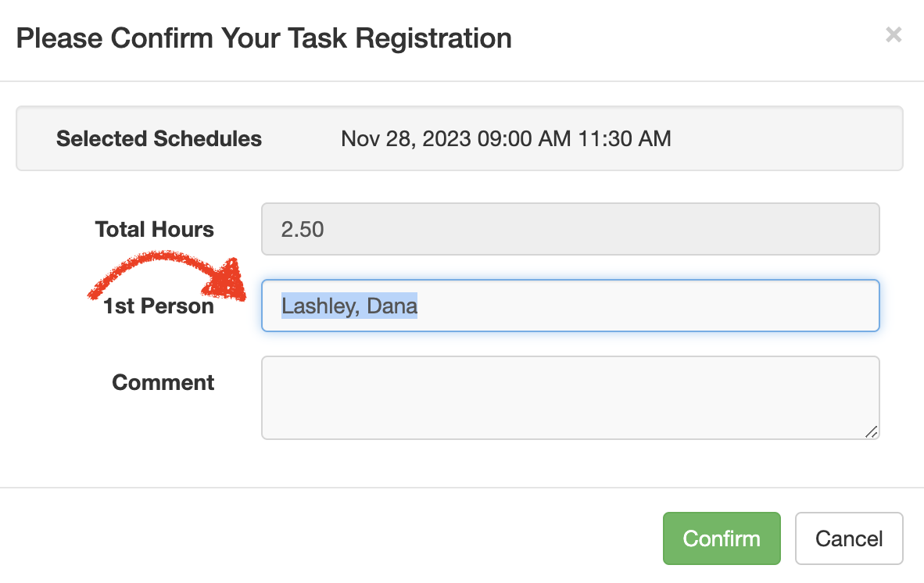This screenshot has width=924, height=583.
Task: Click the "Total Hours" label
Action: pyautogui.click(x=154, y=229)
